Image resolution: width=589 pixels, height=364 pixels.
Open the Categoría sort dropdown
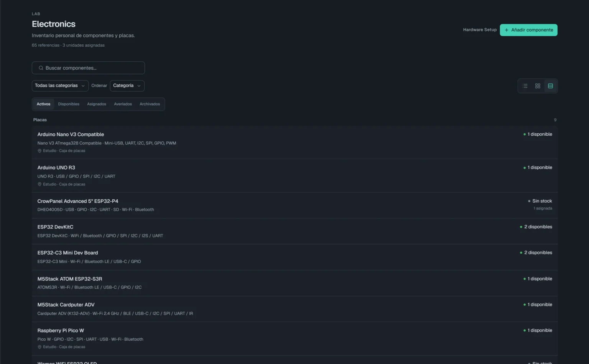(x=127, y=86)
